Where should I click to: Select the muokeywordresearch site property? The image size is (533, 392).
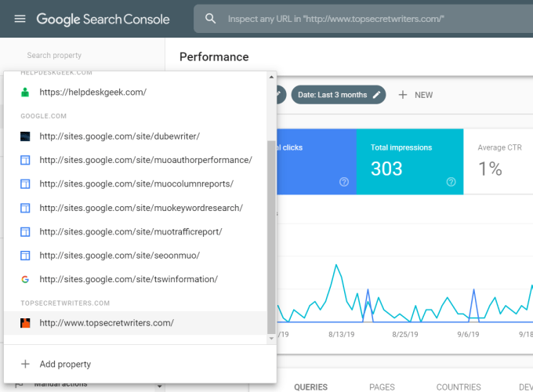[140, 208]
